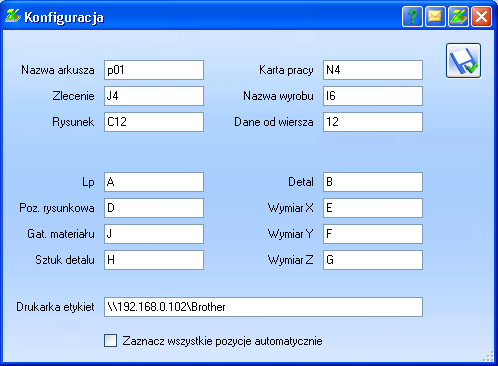498x366 pixels.
Task: Click the app logo icon beside mail button
Action: (x=458, y=16)
